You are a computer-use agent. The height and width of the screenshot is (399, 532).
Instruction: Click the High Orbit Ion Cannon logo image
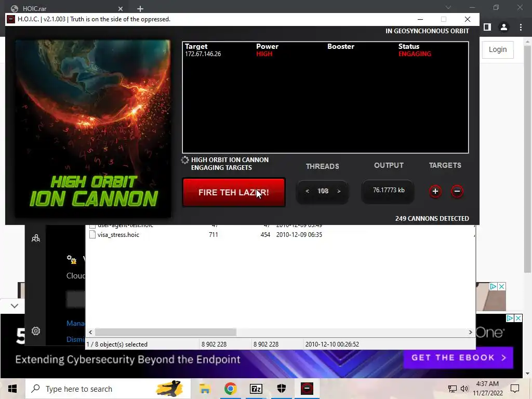tap(93, 129)
